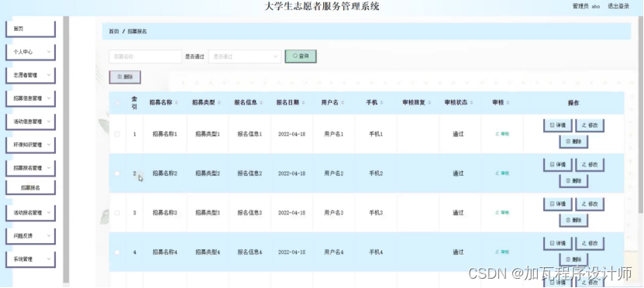Focus the 招募名称 search input field
Viewport: 644px width, 288px height.
click(x=146, y=57)
